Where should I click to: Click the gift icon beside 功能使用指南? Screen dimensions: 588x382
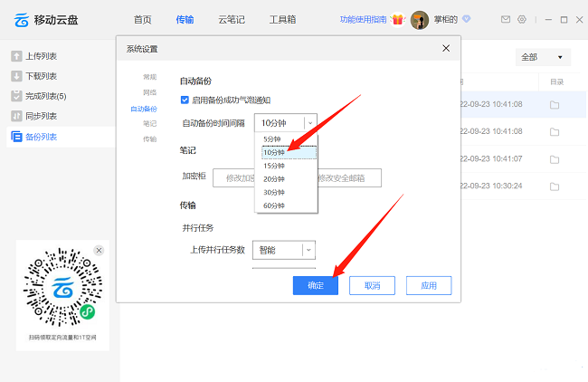[x=397, y=19]
